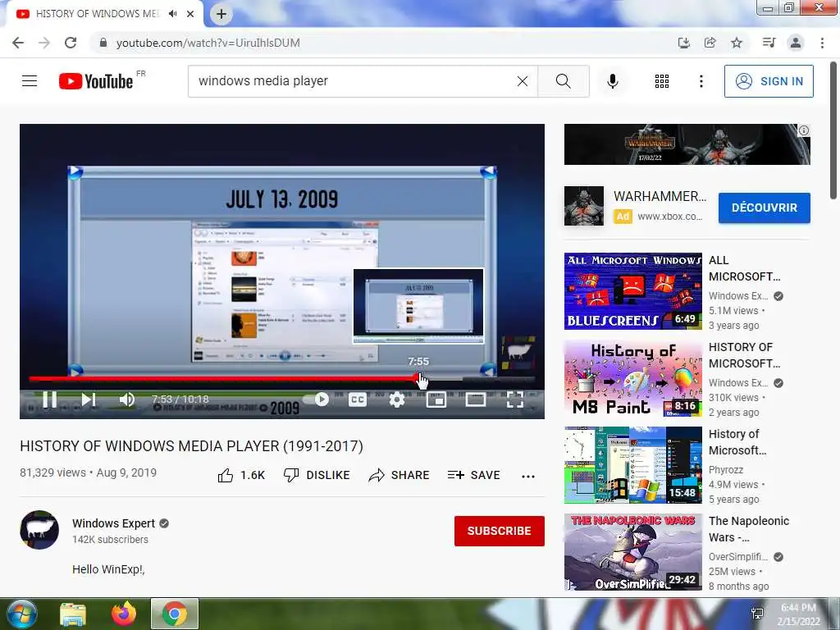This screenshot has width=840, height=630.
Task: Click the install app icon in address bar
Action: point(683,43)
